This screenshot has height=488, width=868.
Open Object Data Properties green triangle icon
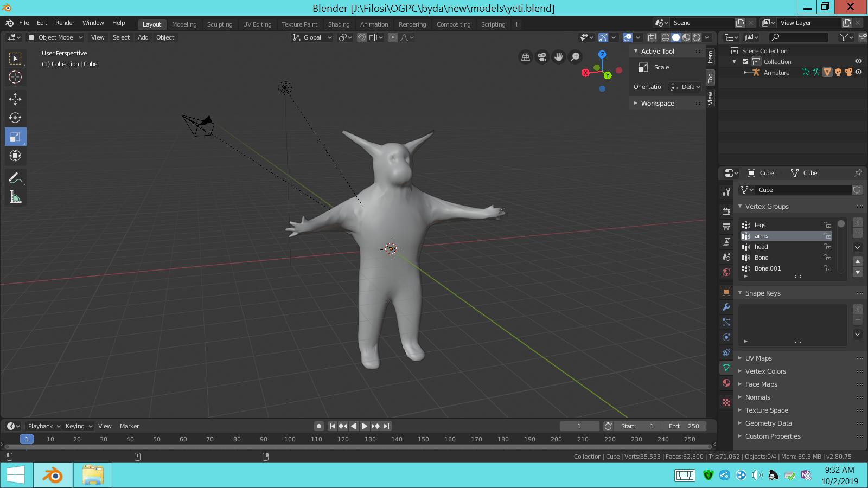(726, 368)
